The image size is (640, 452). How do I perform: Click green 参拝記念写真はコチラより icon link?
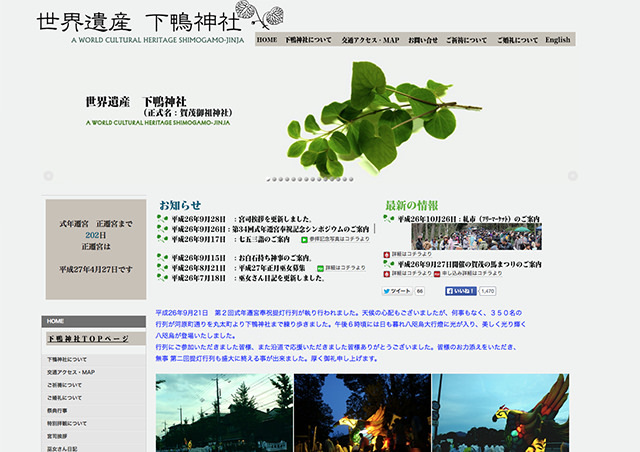[x=336, y=239]
